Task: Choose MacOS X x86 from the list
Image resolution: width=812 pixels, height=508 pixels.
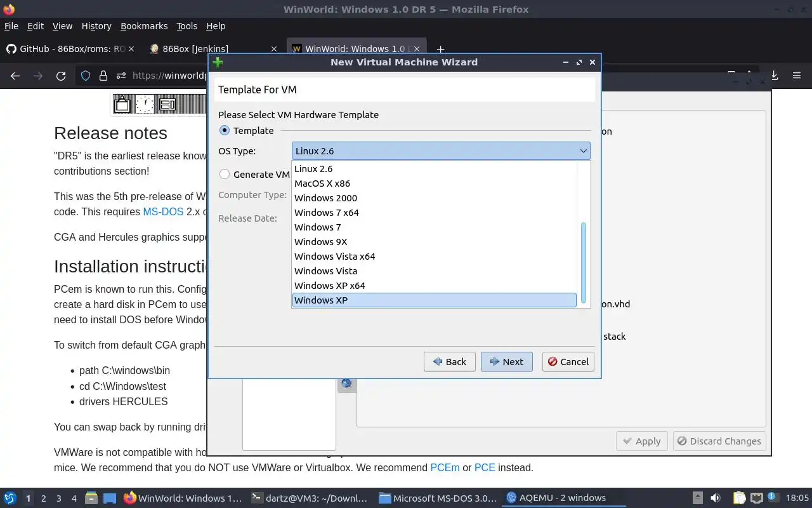Action: click(434, 184)
